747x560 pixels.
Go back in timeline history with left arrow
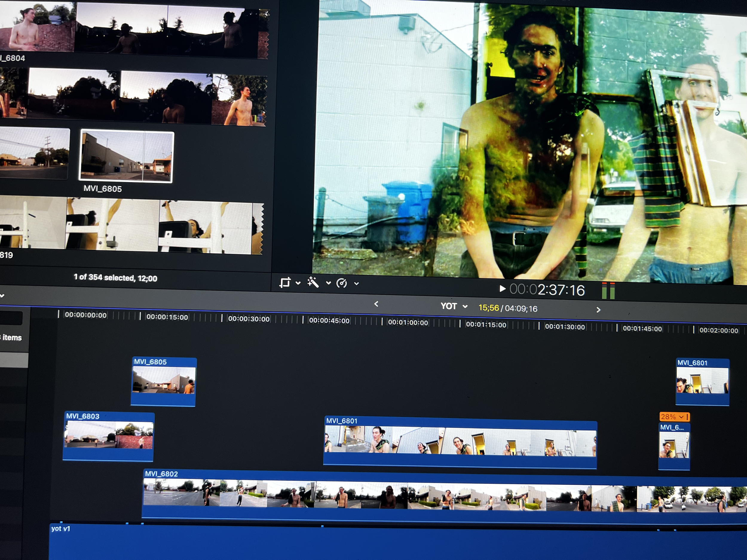point(376,304)
